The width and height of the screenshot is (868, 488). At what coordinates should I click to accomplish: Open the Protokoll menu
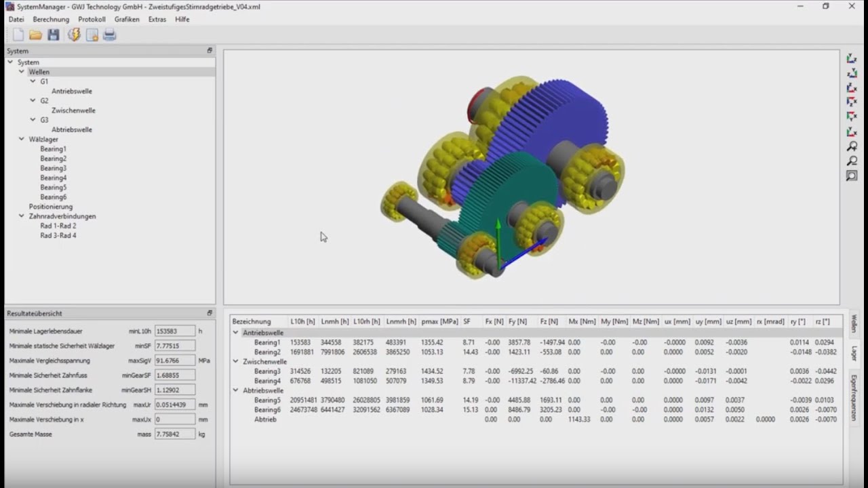(x=92, y=20)
